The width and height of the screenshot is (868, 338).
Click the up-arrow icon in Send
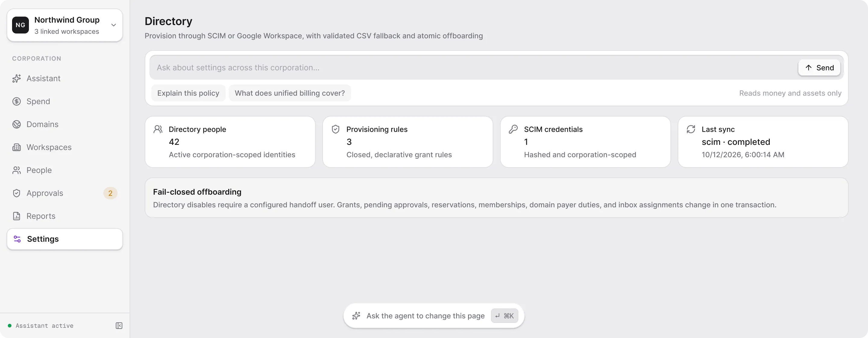coord(808,68)
